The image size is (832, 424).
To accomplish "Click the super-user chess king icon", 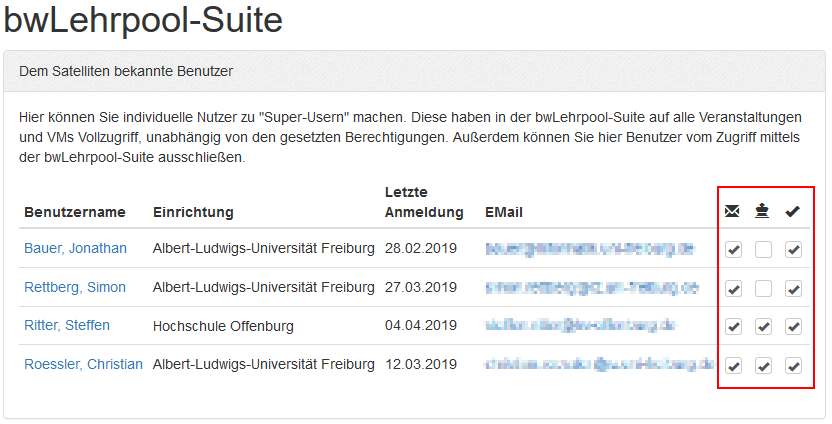I will tap(763, 211).
